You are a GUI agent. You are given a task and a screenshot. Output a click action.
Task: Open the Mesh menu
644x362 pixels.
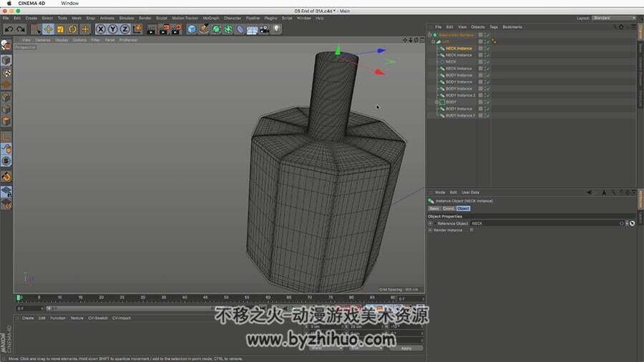pyautogui.click(x=77, y=18)
